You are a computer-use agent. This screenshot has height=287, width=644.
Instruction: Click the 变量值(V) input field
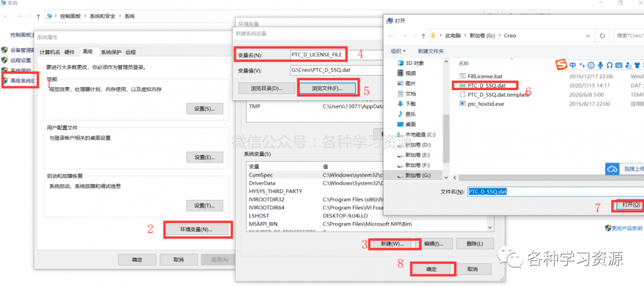pyautogui.click(x=336, y=70)
